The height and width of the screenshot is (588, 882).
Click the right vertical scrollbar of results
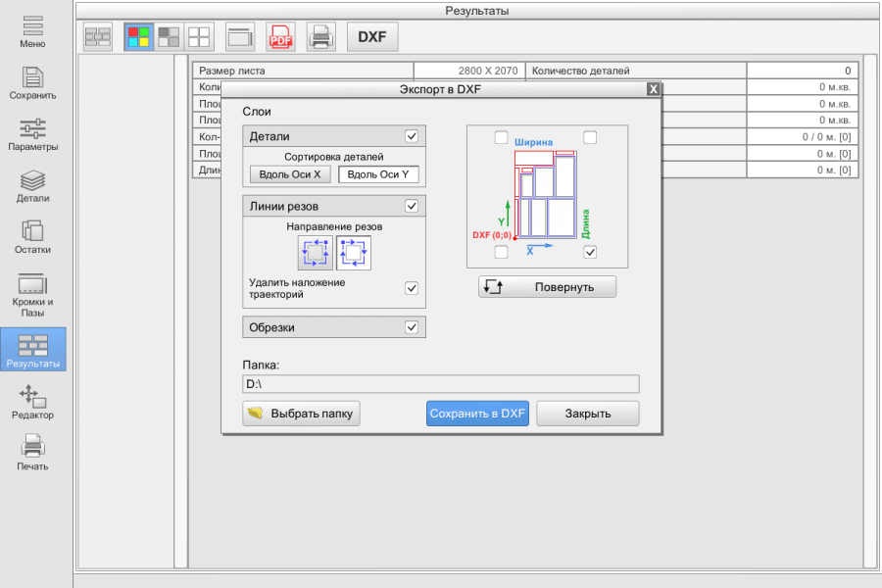click(869, 312)
